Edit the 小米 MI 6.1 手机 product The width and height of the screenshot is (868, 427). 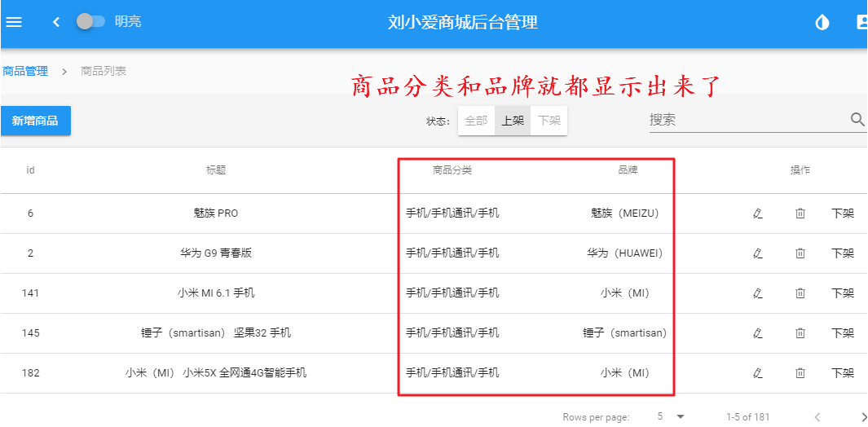[758, 293]
